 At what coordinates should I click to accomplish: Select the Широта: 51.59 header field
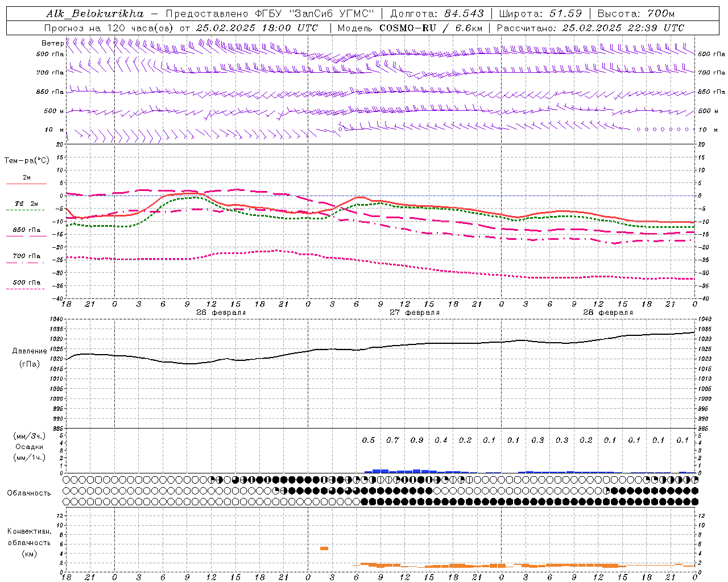point(540,14)
